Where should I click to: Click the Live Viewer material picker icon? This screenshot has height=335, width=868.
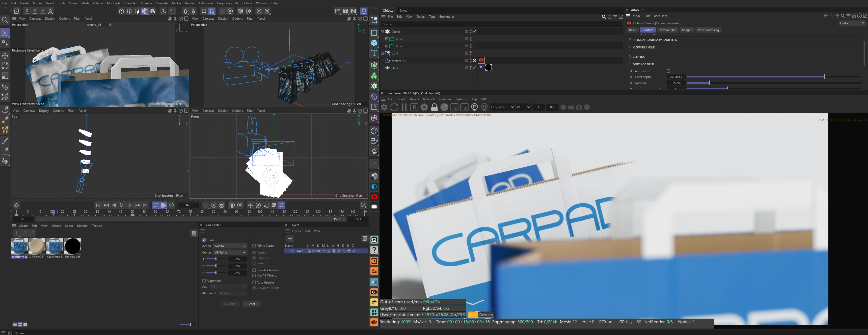click(x=484, y=107)
